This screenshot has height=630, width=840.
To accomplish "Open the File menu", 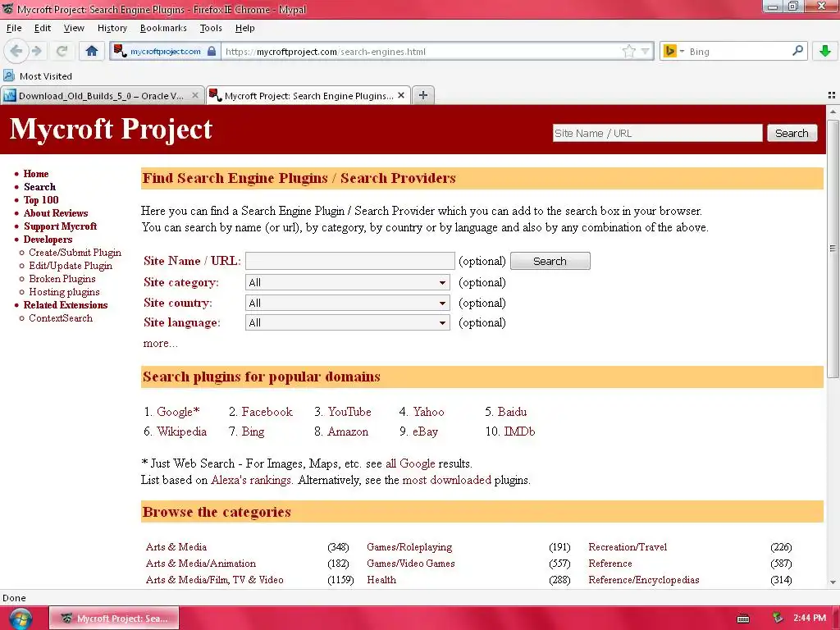I will coord(14,28).
